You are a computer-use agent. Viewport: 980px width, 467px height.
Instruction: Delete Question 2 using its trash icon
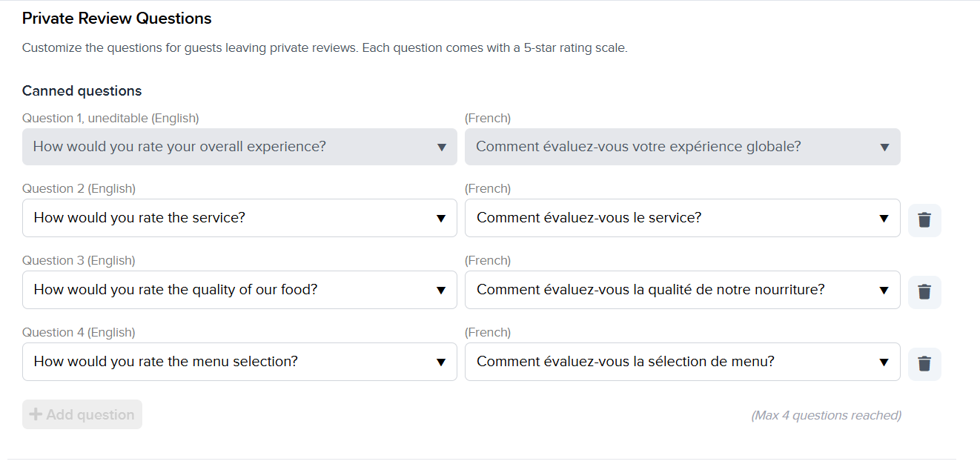tap(924, 220)
